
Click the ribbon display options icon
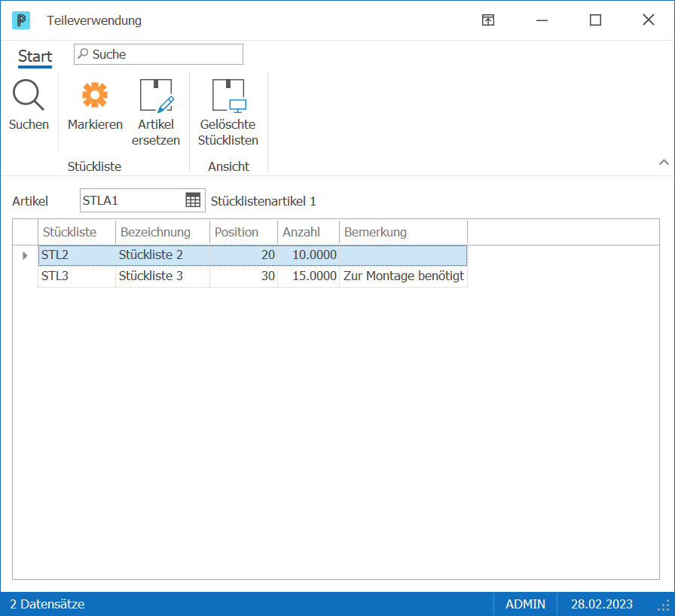click(x=488, y=20)
